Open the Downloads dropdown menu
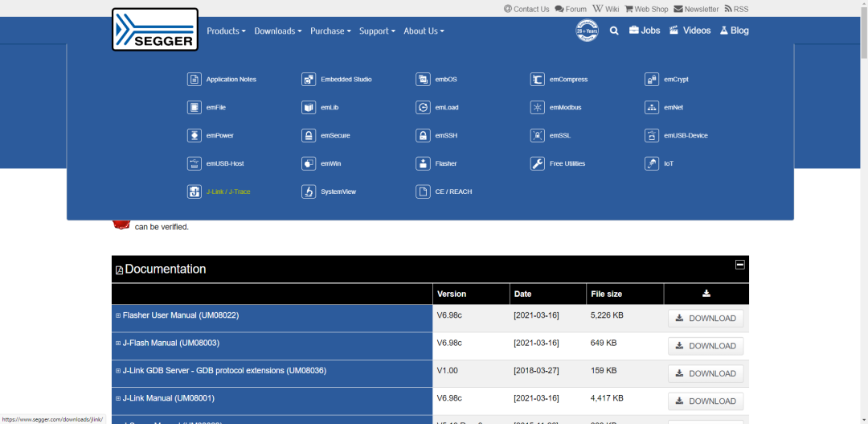 click(278, 31)
